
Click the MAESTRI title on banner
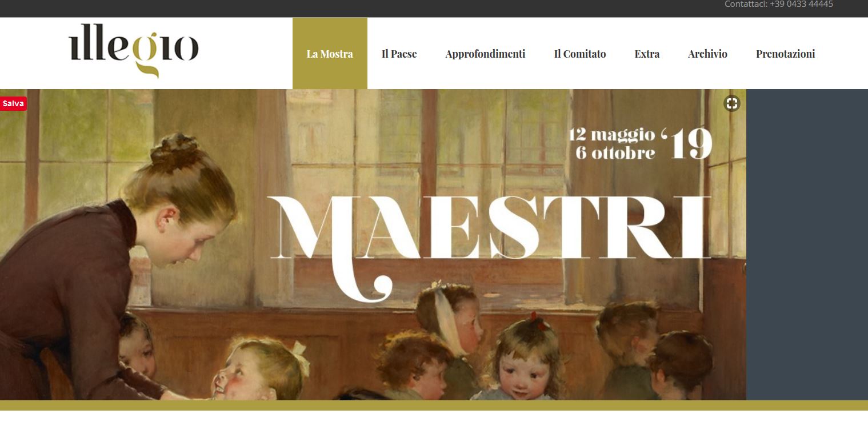pos(490,240)
